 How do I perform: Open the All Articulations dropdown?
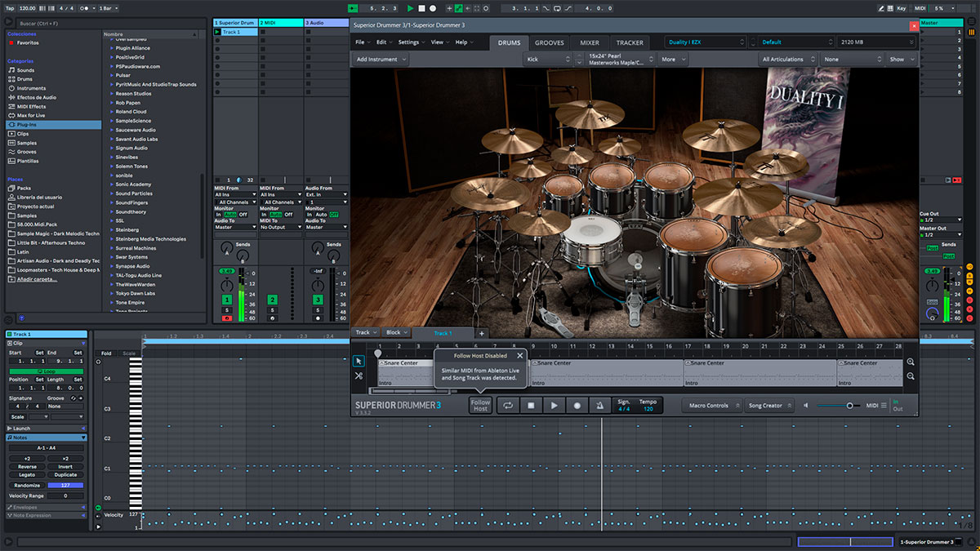point(789,60)
